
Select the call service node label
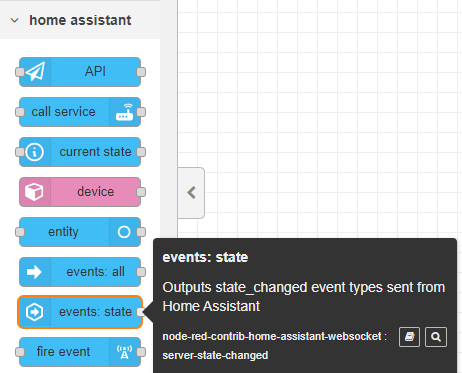63,112
